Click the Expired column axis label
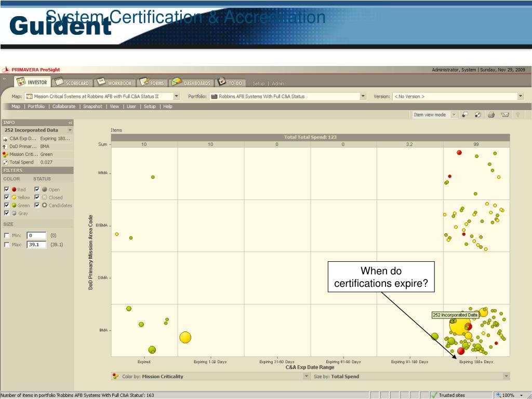 pyautogui.click(x=144, y=362)
